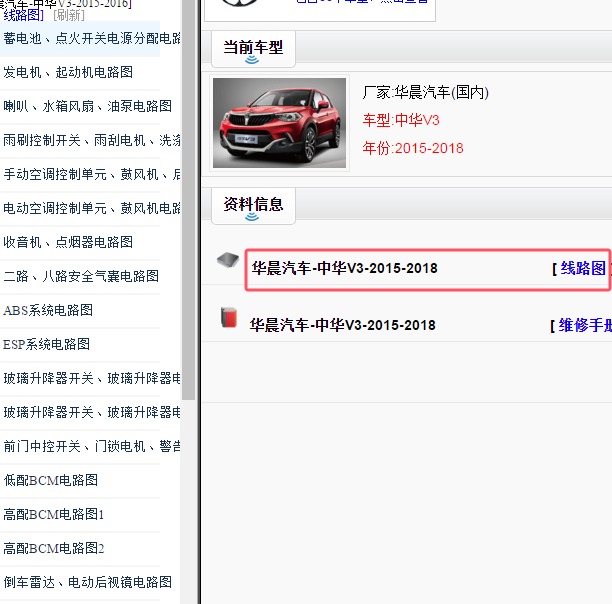
Task: Click the gray wiring diagram book icon
Action: (x=228, y=260)
